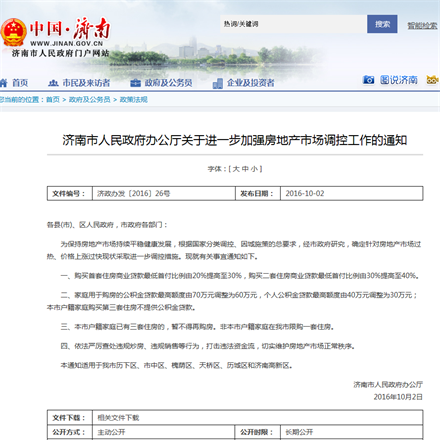Open the 智能检索 advanced search link

(422, 25)
